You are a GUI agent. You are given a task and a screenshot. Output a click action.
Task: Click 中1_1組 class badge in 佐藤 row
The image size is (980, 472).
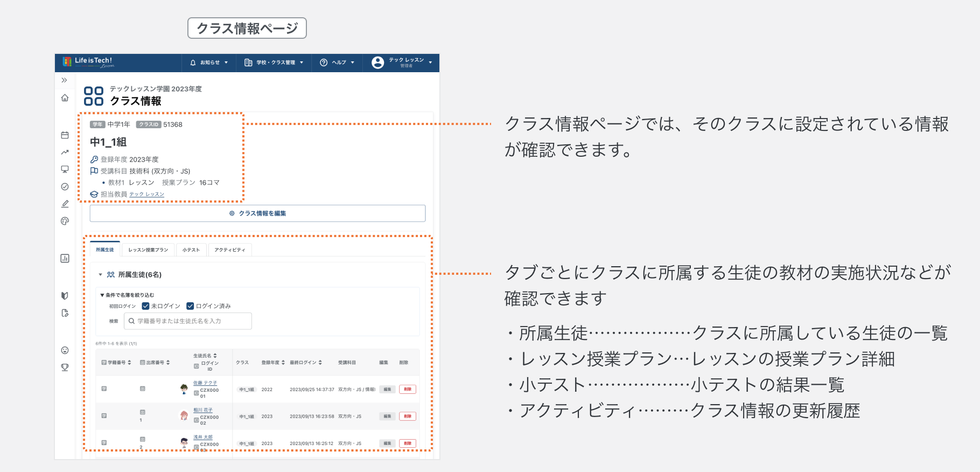[247, 390]
